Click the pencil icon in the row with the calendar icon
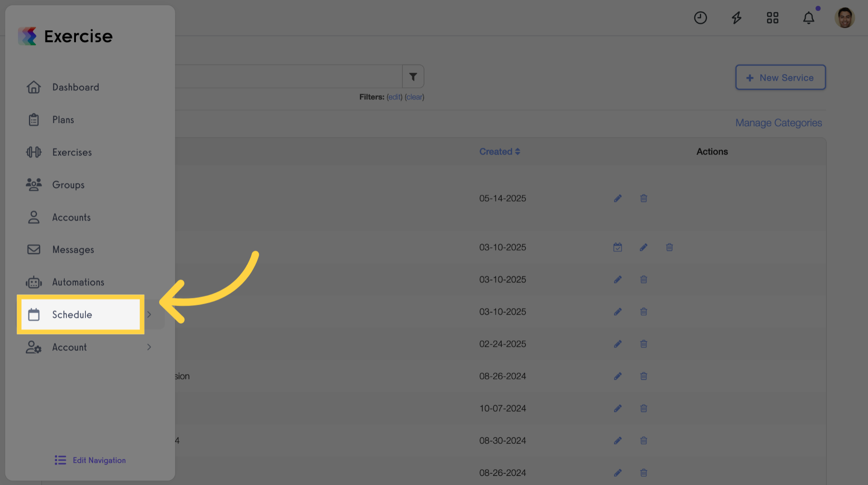The width and height of the screenshot is (868, 485). (643, 247)
